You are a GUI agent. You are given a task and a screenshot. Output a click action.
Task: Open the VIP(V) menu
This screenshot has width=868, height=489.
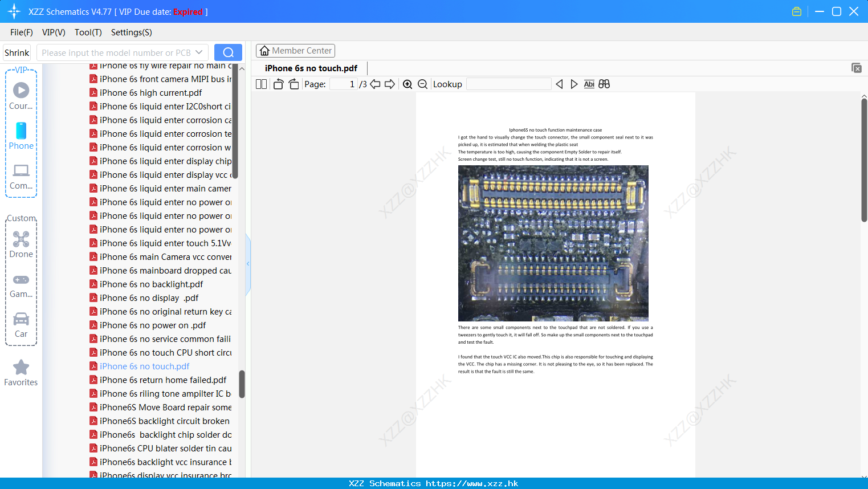[54, 32]
